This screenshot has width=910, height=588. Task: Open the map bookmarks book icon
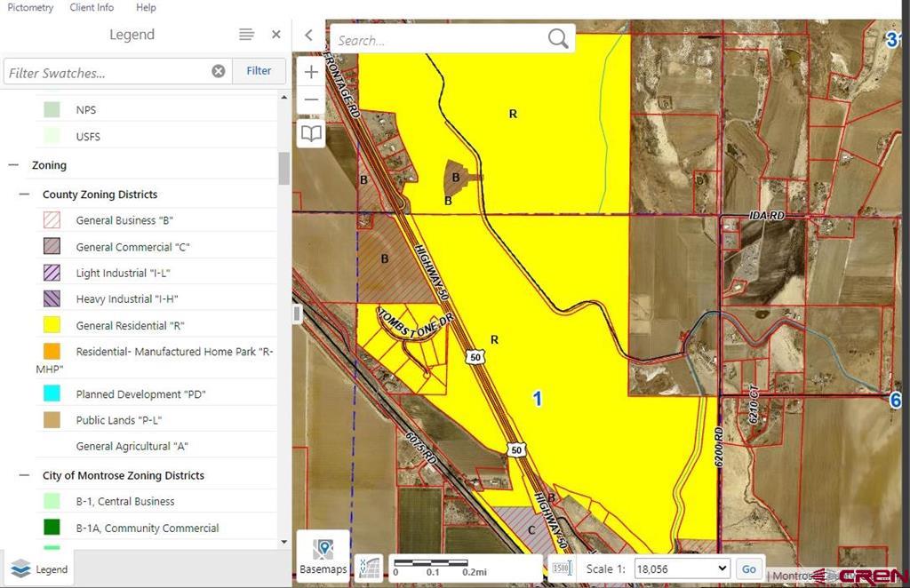point(311,133)
